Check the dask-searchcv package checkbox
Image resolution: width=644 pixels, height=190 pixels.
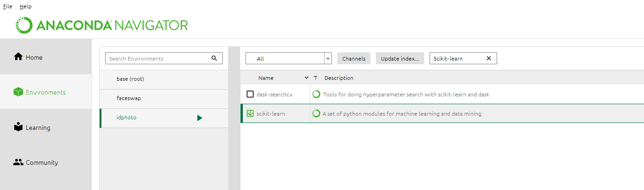(250, 94)
